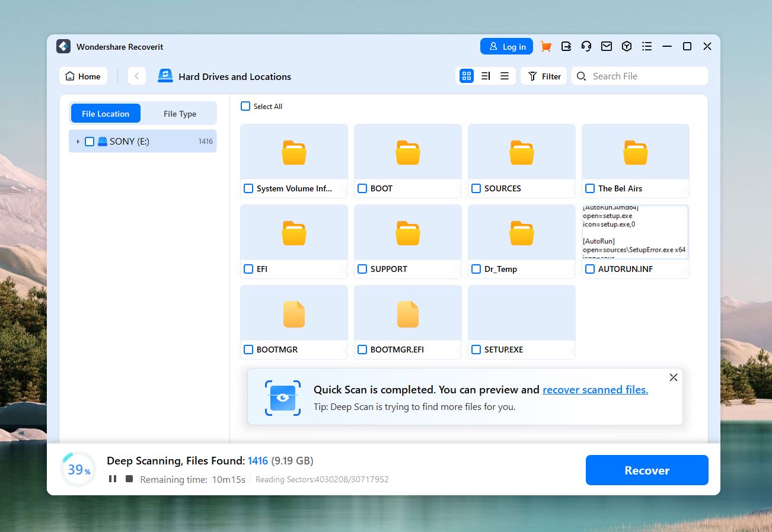This screenshot has height=532, width=772.
Task: Open the list menu icon in title bar
Action: 647,46
